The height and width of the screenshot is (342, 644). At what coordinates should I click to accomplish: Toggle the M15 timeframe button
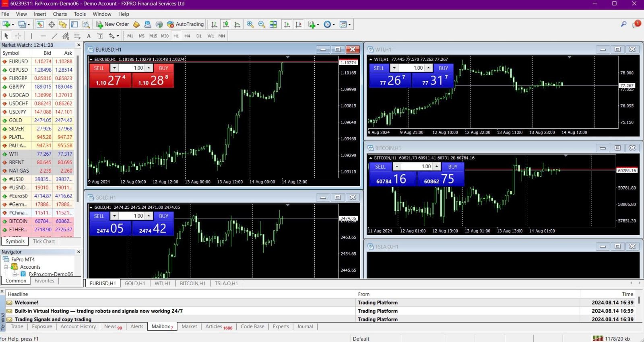(153, 36)
